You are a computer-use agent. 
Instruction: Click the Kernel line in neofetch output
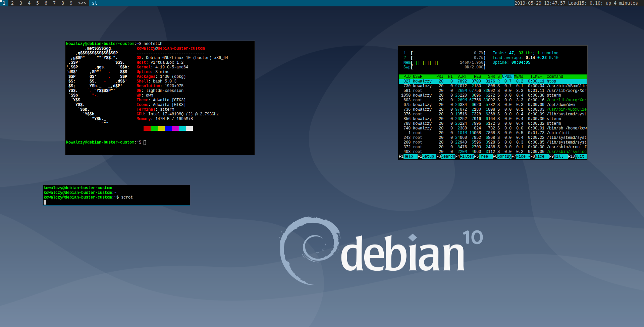pos(162,67)
